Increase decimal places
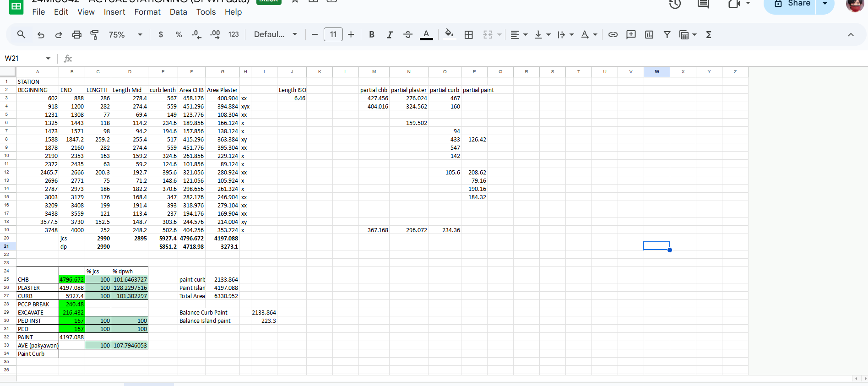This screenshot has height=386, width=868. click(x=215, y=34)
